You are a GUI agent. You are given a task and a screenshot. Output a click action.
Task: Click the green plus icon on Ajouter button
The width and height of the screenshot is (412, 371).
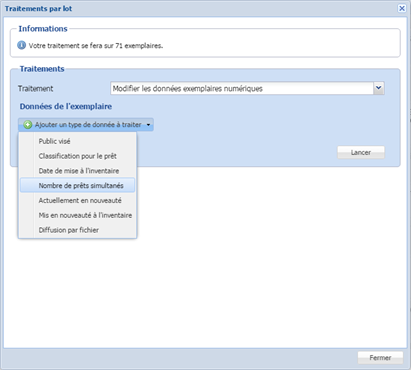coord(28,125)
